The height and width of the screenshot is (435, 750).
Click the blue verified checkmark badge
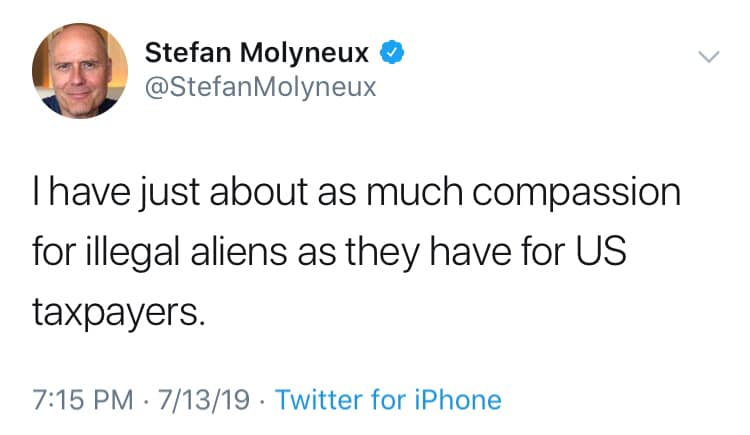click(x=395, y=52)
